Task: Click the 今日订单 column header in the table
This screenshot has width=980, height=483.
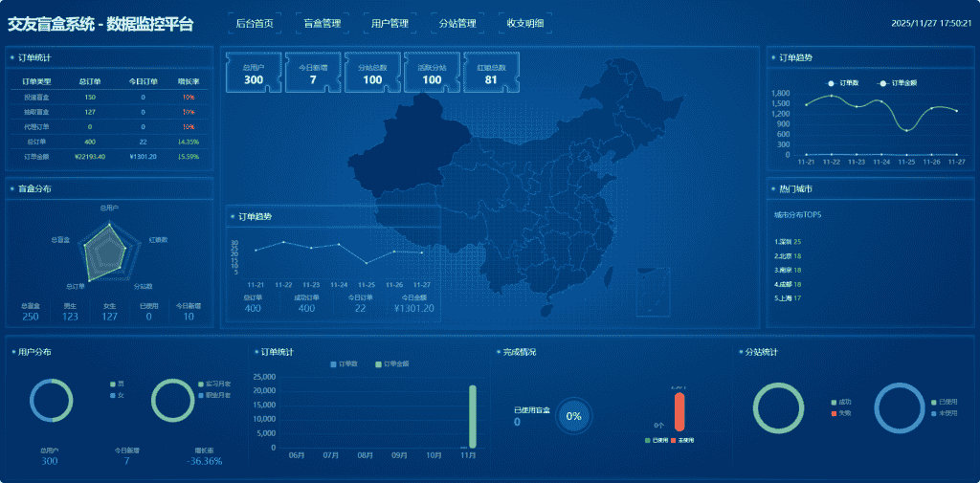Action: click(144, 81)
